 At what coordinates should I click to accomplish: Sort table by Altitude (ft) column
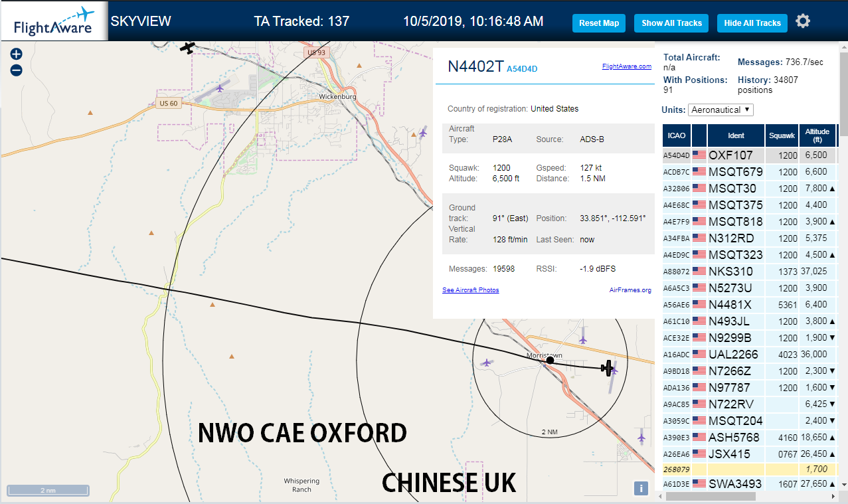coord(817,135)
